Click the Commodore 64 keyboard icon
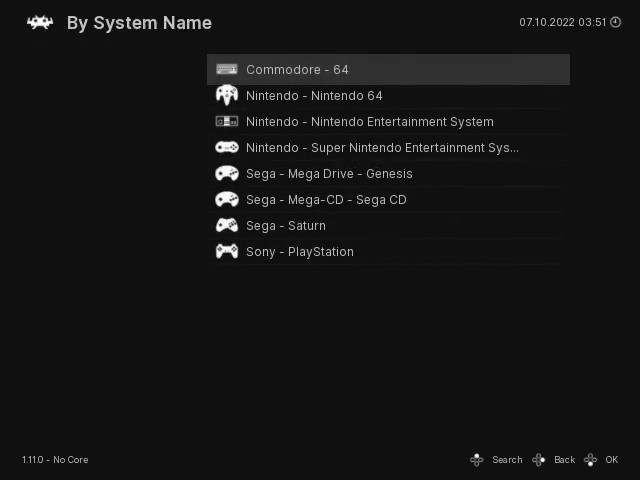Screen dimensions: 640x480 point(227,69)
